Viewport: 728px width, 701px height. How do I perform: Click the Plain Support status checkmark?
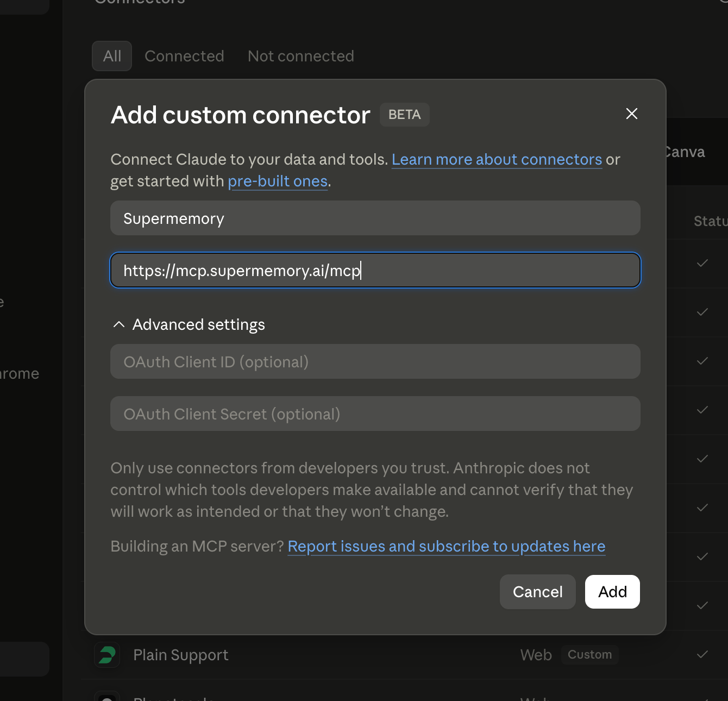coord(702,654)
